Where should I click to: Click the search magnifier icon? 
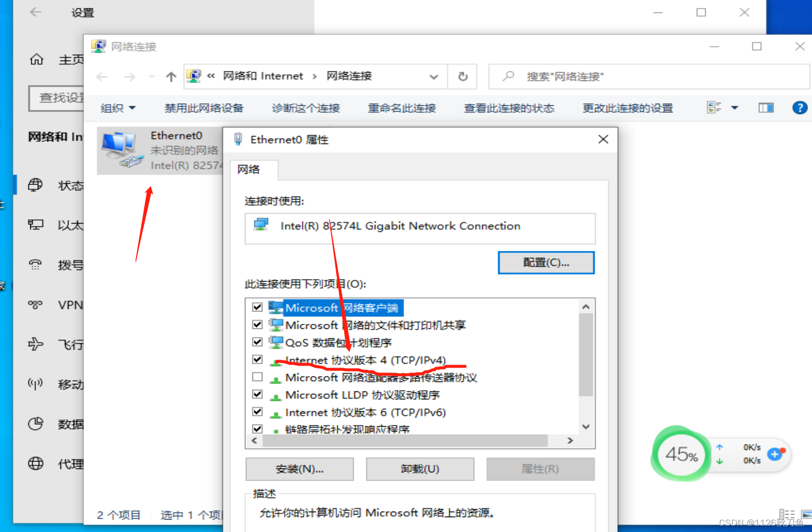pos(508,76)
